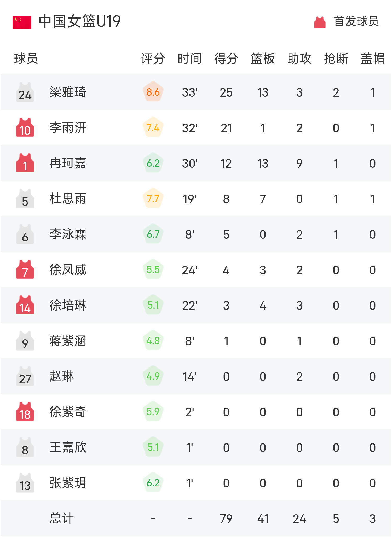Open player 冉珂嘉 details

pos(68,163)
